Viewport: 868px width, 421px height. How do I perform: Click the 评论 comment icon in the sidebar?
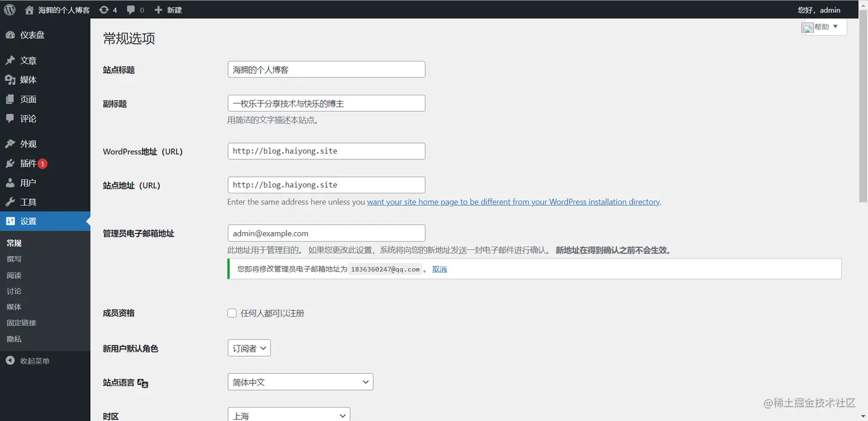click(x=10, y=119)
